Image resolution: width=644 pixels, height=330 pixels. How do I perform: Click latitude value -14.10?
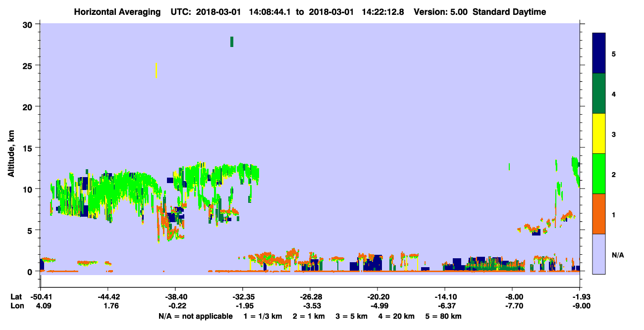tap(445, 297)
